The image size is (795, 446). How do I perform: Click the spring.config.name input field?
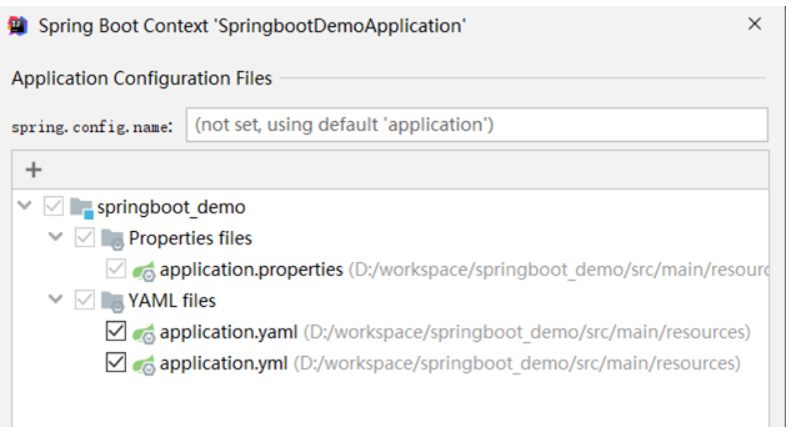[477, 126]
